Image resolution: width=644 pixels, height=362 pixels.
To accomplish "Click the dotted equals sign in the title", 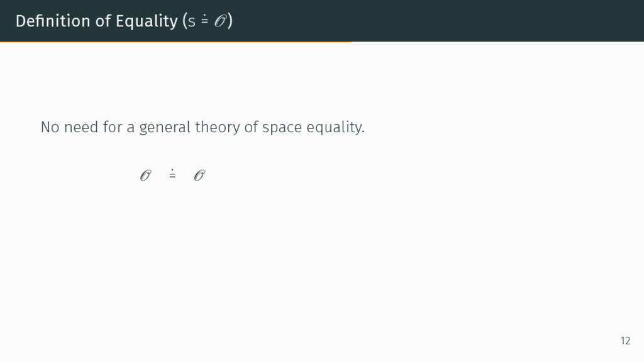I will tap(206, 21).
